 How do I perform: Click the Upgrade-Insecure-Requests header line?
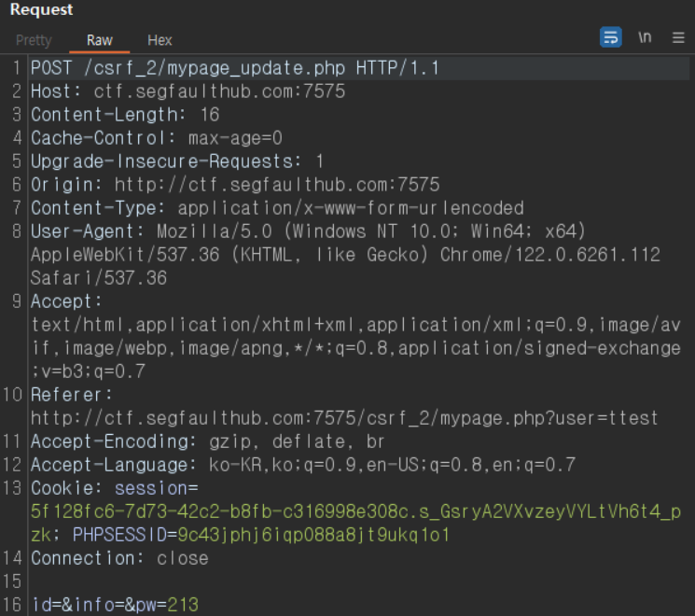click(x=177, y=161)
